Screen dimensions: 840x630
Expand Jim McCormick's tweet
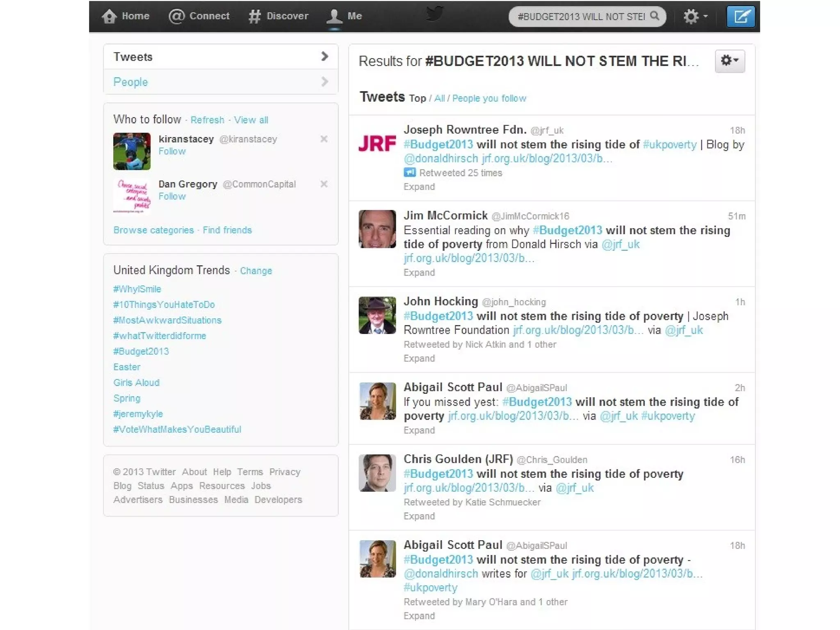(419, 273)
